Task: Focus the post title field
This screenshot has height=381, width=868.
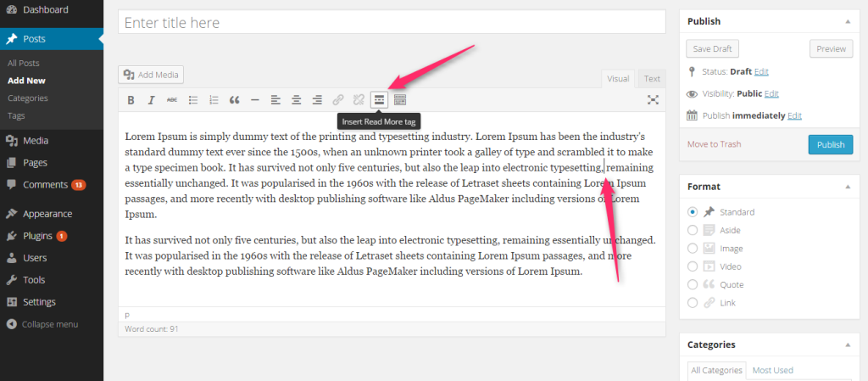Action: coord(392,22)
